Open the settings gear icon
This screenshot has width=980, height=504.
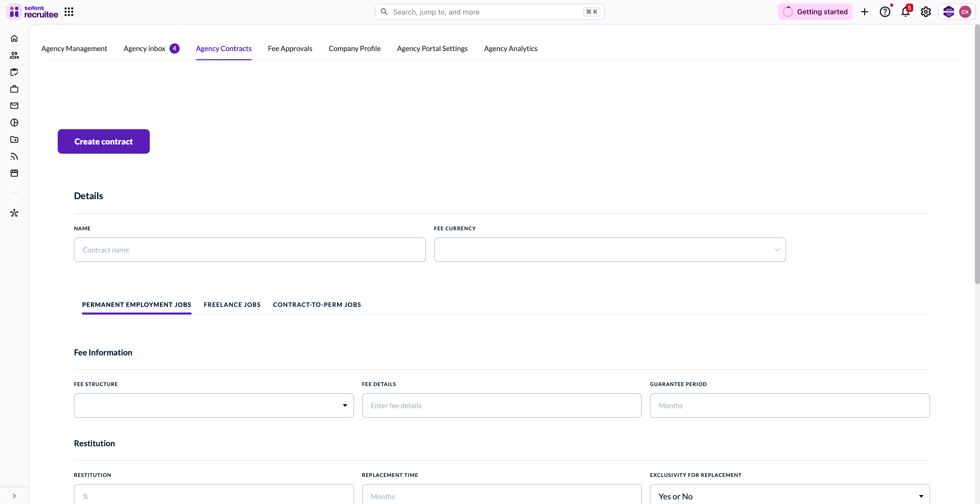click(926, 12)
